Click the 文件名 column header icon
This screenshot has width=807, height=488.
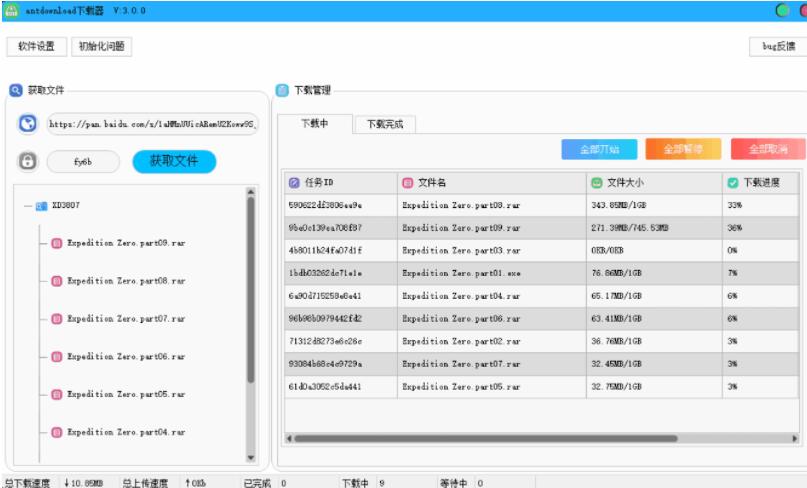(x=407, y=183)
